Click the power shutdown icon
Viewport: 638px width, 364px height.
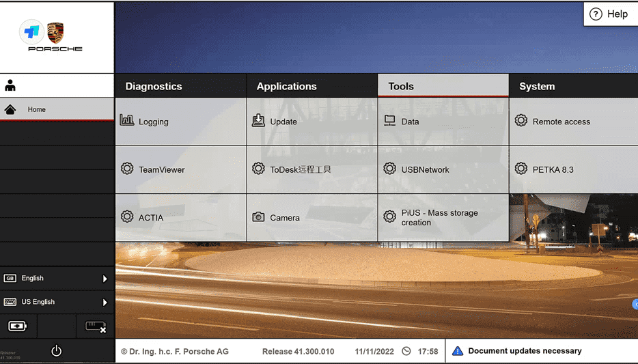click(56, 350)
